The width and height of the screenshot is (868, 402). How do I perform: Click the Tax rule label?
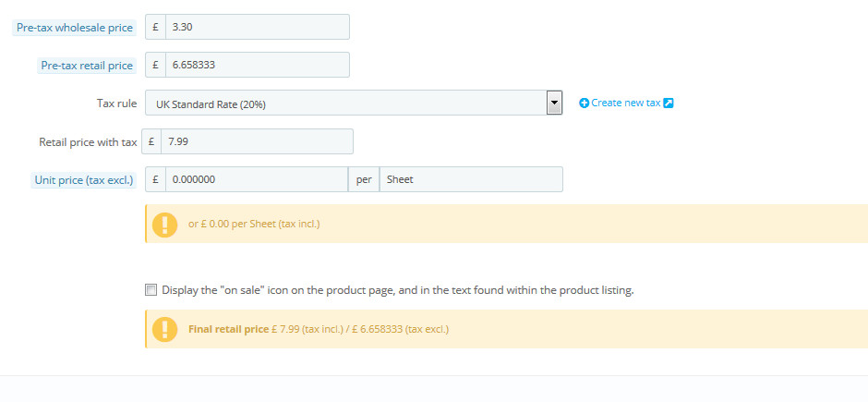116,103
